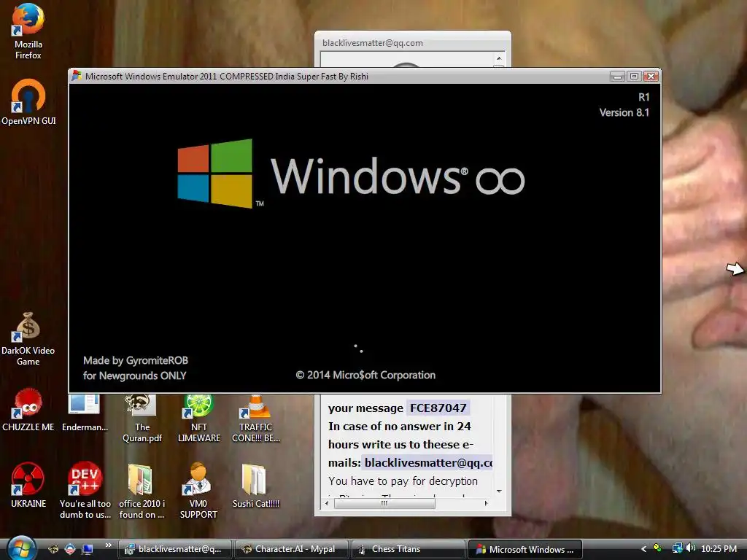Open the Windows Start orb
747x560 pixels.
coord(21,548)
